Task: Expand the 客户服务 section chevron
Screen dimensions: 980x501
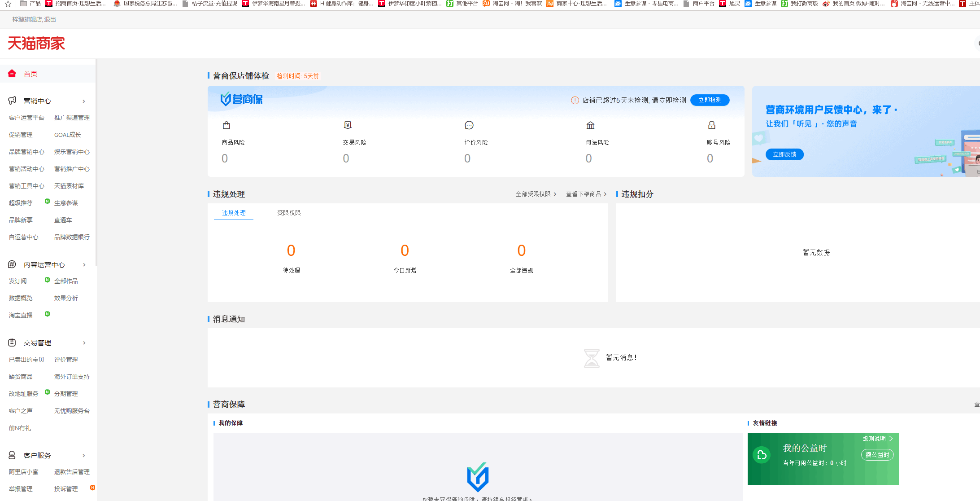Action: 84,456
